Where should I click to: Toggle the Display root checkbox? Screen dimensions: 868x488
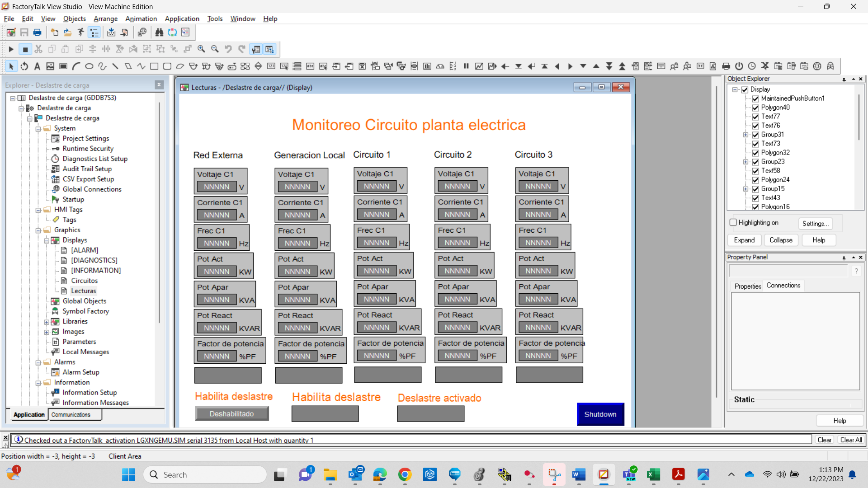click(x=745, y=89)
